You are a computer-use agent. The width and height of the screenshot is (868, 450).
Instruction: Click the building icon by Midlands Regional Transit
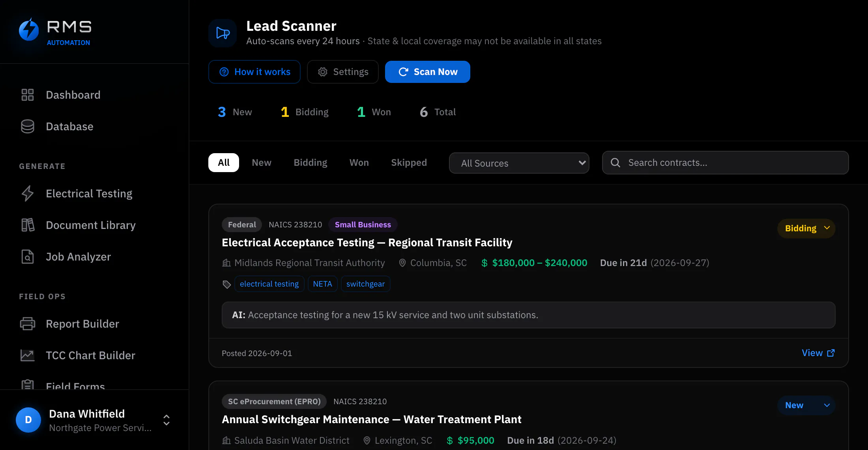[x=226, y=263]
